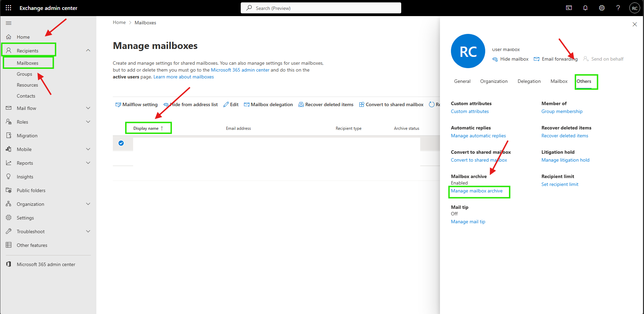644x314 pixels.
Task: Click Email forwarding in details panel
Action: [x=556, y=59]
